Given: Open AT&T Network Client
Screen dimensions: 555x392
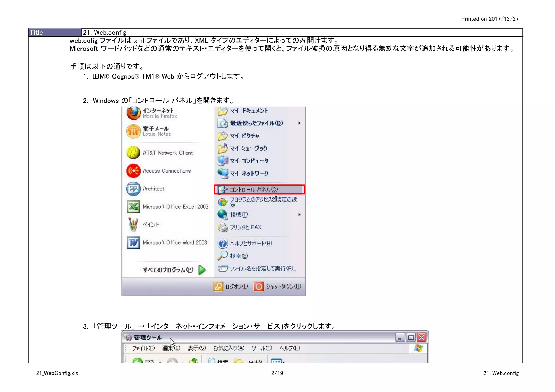Looking at the screenshot, I should tap(167, 153).
